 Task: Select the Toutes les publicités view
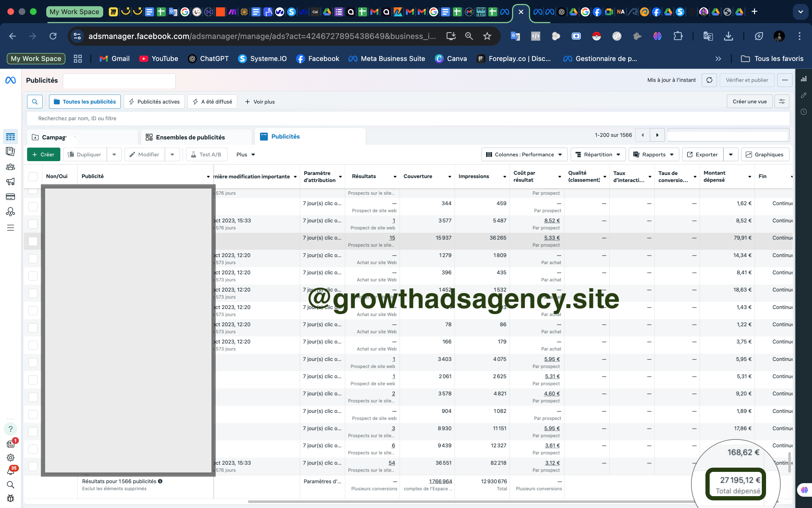click(85, 102)
